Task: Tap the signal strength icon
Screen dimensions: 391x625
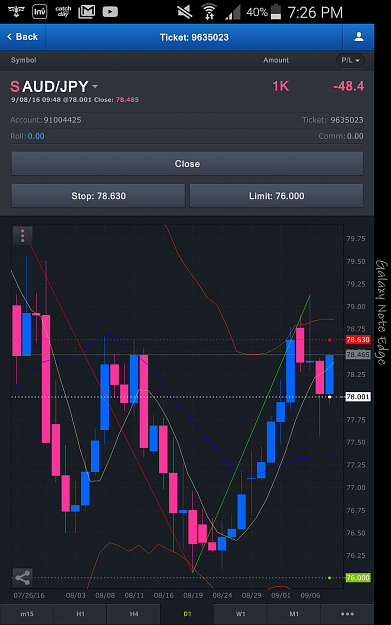Action: 233,12
